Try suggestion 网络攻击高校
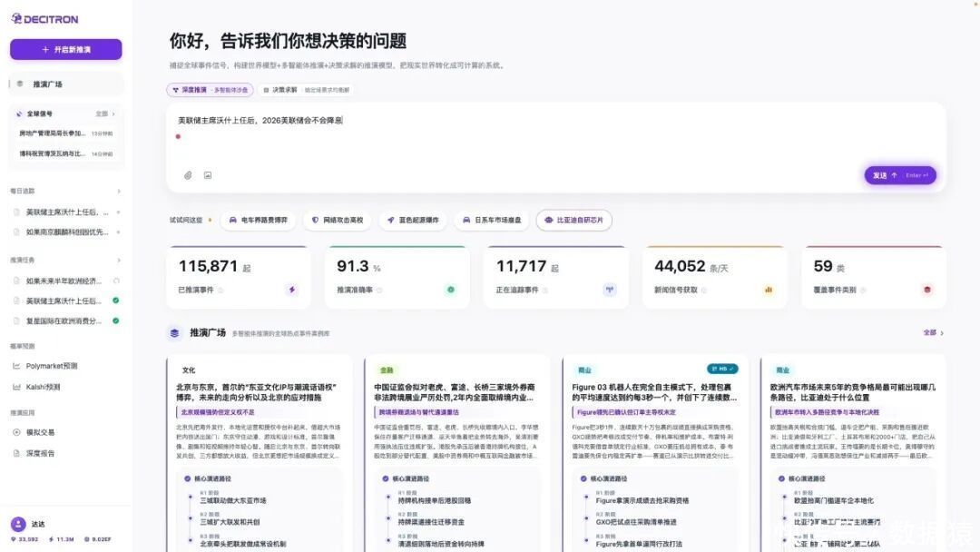This screenshot has width=980, height=552. coord(338,220)
